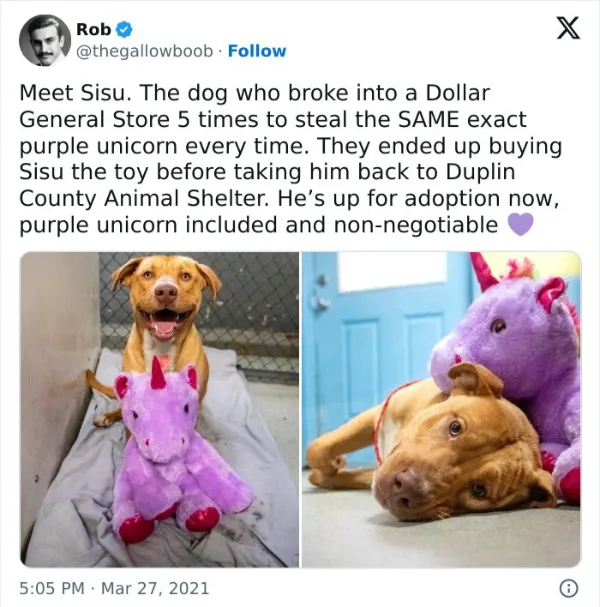Click the word "non-negotiable" in tweet
600x607 pixels.
coord(415,225)
